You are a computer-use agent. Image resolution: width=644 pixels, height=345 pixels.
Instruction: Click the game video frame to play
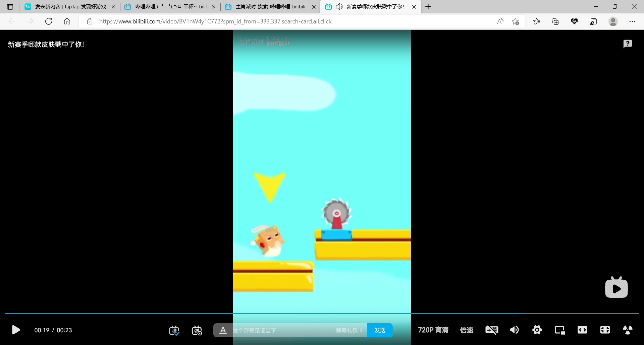(x=322, y=171)
